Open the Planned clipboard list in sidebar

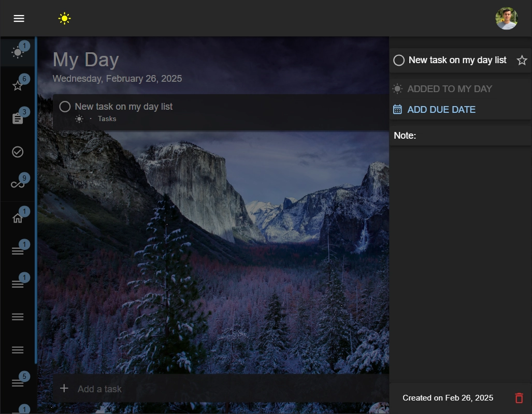pyautogui.click(x=18, y=119)
